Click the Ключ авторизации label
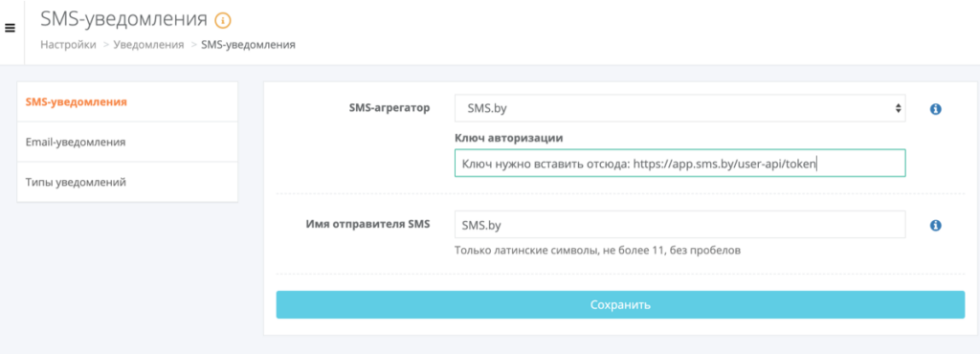Screen dimensions: 980x354 coord(509,138)
